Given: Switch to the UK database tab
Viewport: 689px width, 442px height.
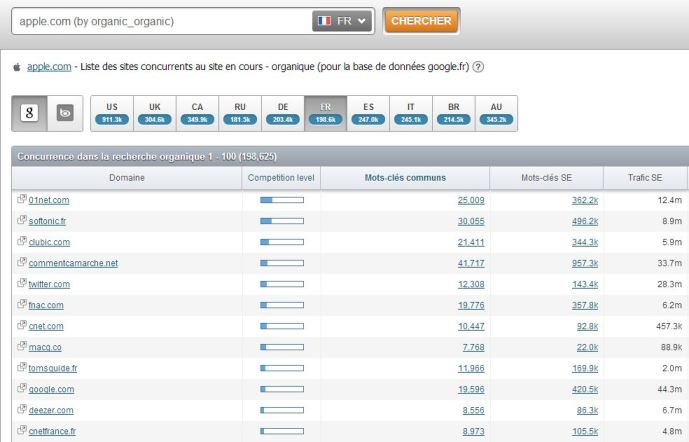Looking at the screenshot, I should coord(155,113).
